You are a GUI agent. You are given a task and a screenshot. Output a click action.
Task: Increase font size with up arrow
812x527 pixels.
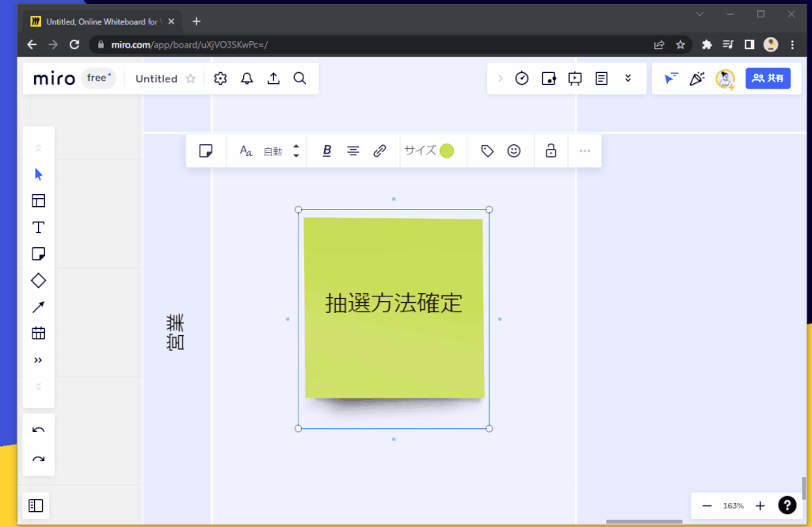click(x=296, y=147)
